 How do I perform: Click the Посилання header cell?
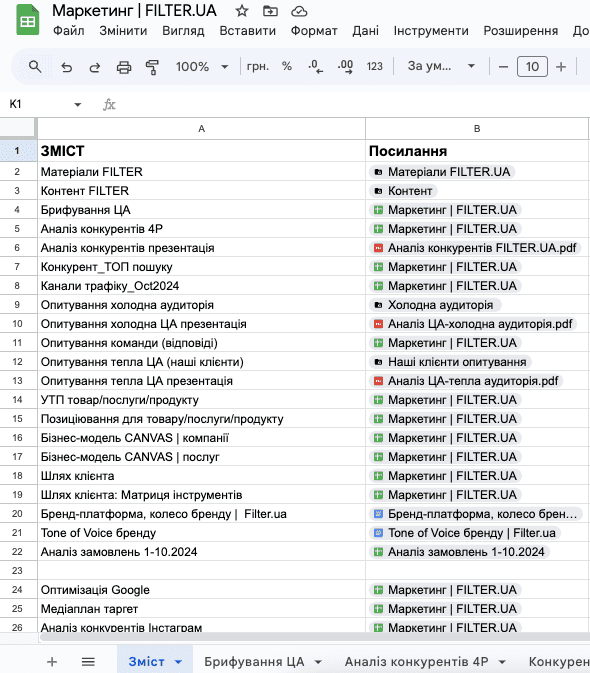[477, 151]
